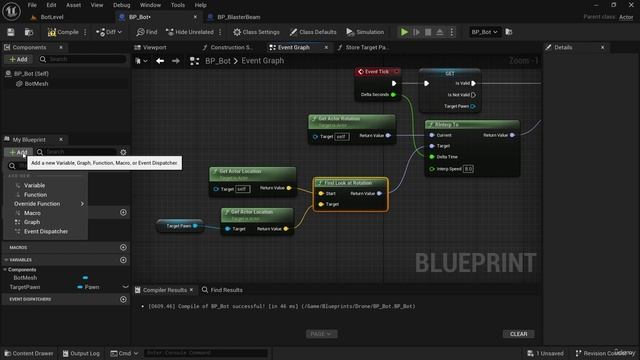Edit RInterp To Interp Speed value

pos(468,169)
